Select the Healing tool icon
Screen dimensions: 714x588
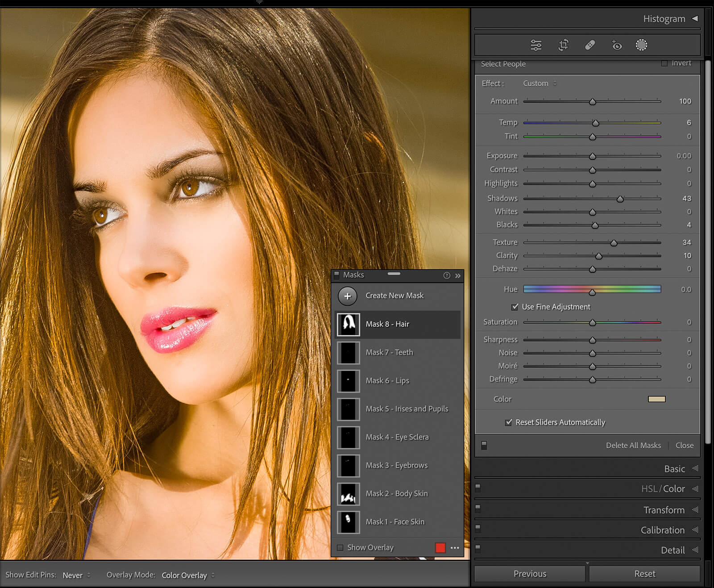[x=590, y=45]
